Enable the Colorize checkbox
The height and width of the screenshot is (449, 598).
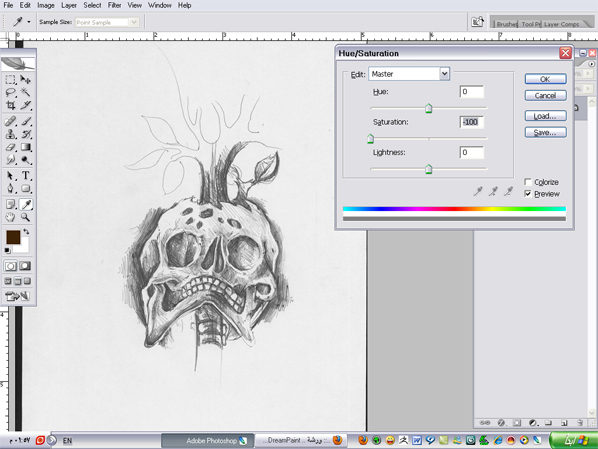[x=528, y=182]
